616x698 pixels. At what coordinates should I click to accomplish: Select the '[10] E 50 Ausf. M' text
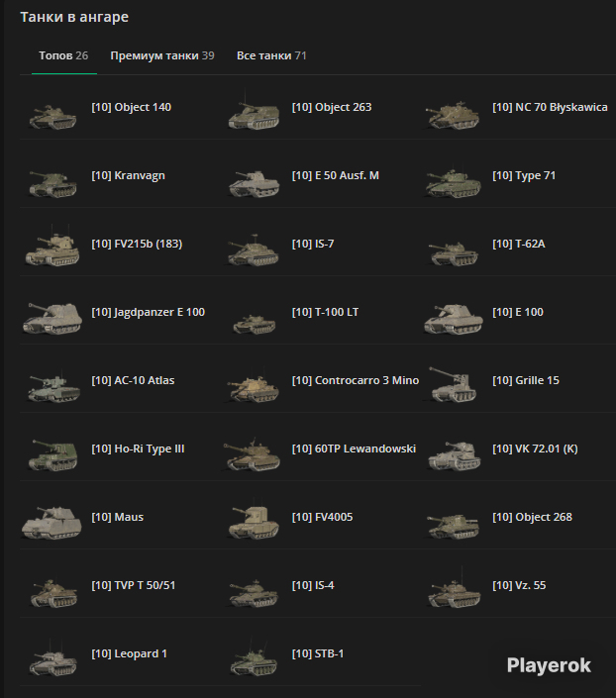(336, 175)
